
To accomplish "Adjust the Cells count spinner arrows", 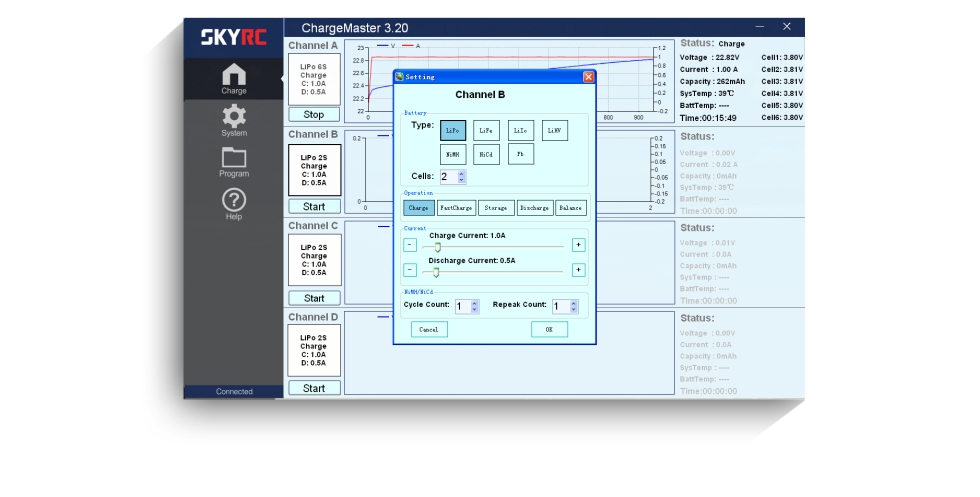I will (x=461, y=177).
